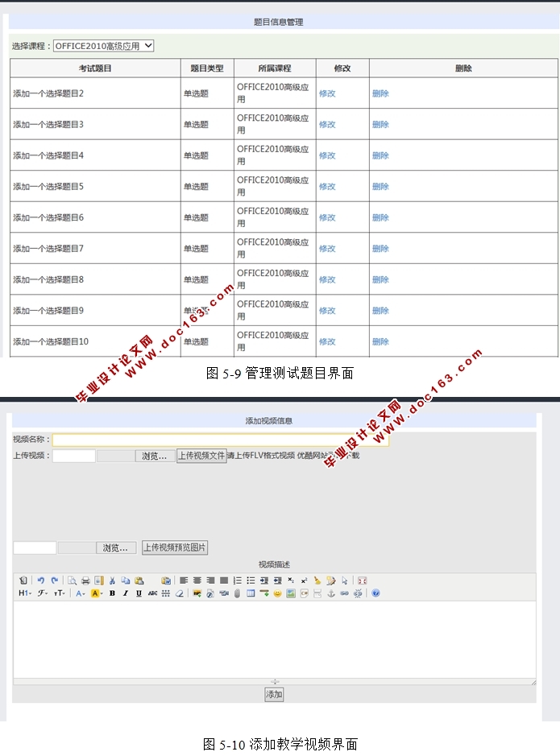560x756 pixels.
Task: Insert anchor in editor
Action: pyautogui.click(x=331, y=593)
